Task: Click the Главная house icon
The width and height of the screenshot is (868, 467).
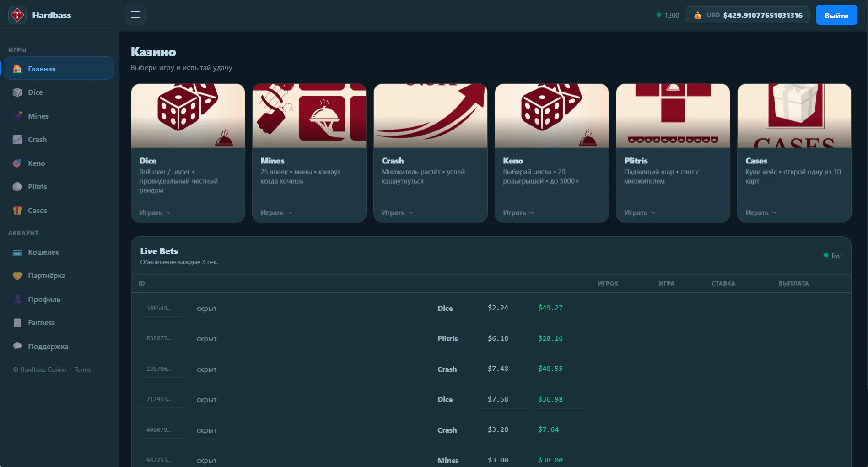Action: (17, 69)
